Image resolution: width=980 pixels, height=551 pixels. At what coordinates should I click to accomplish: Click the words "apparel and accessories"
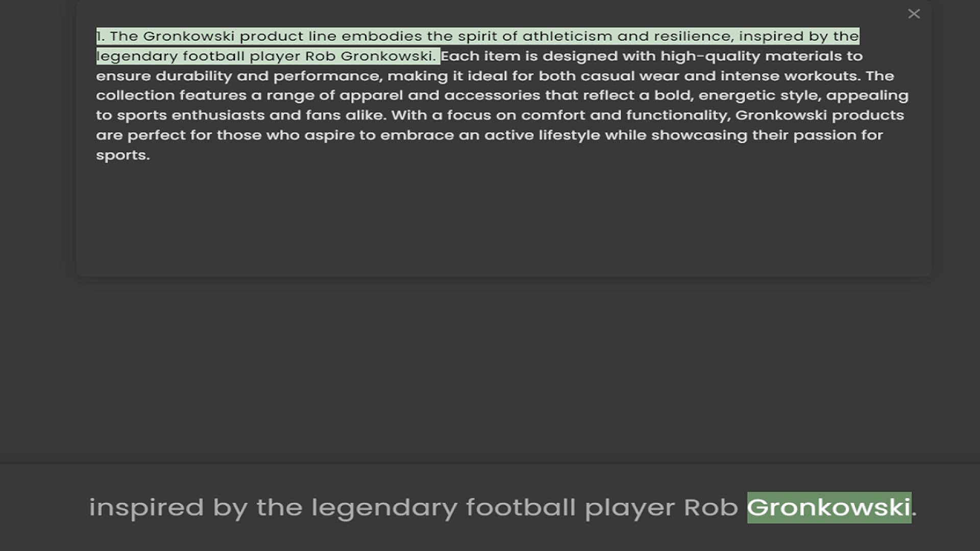click(439, 95)
